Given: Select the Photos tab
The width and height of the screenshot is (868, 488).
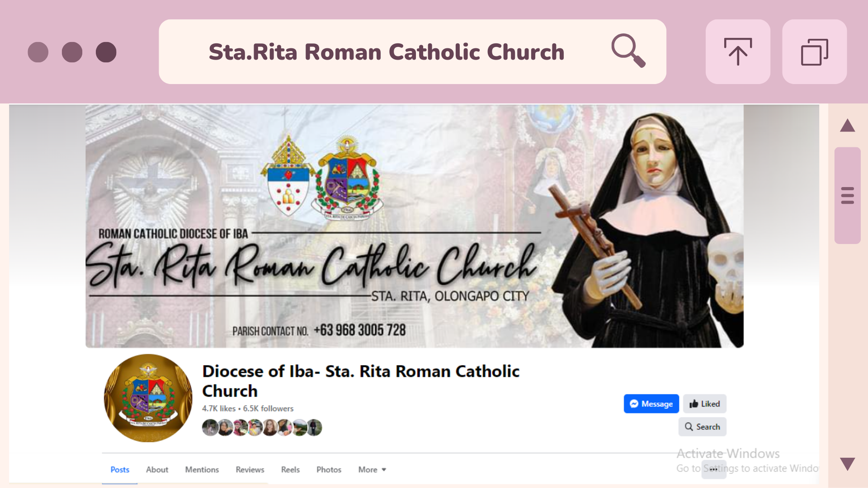Looking at the screenshot, I should 329,469.
